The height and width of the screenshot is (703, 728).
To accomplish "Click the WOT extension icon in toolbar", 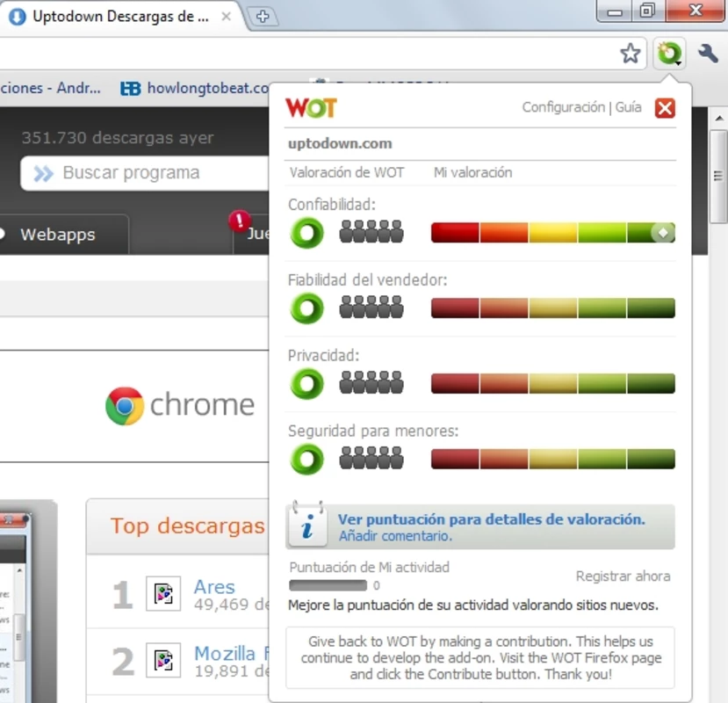I will pyautogui.click(x=669, y=54).
